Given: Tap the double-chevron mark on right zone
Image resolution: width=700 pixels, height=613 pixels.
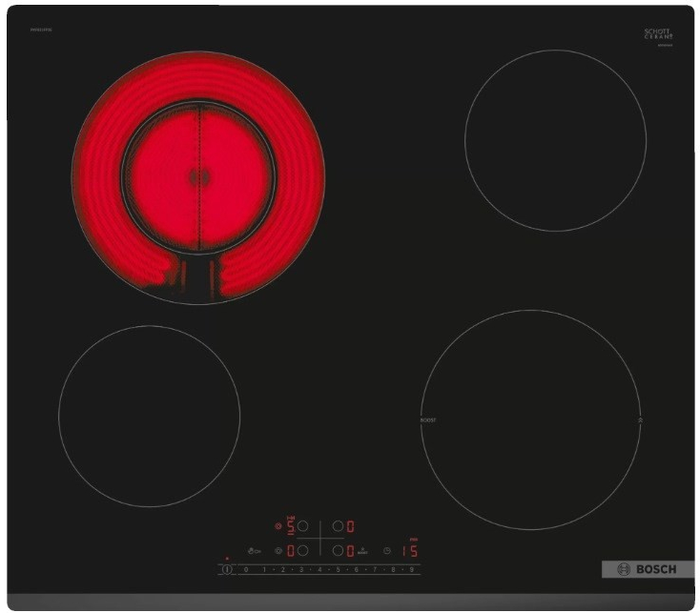Looking at the screenshot, I should pyautogui.click(x=640, y=419).
